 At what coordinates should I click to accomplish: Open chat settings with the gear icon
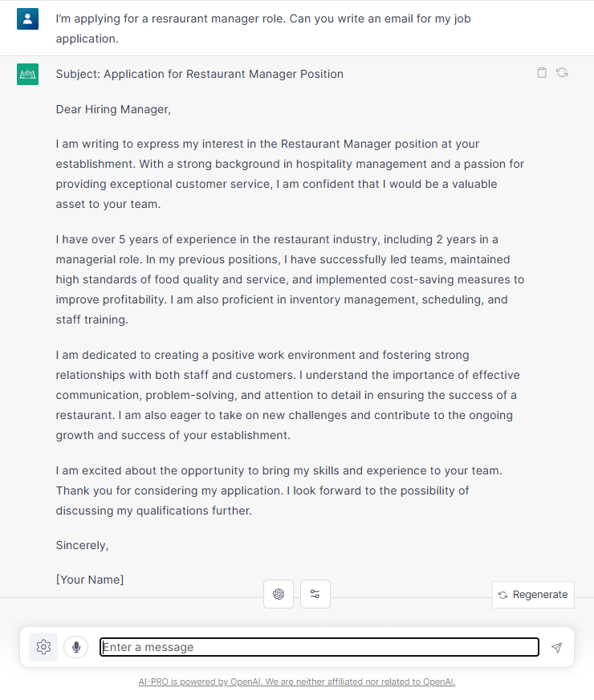point(43,646)
